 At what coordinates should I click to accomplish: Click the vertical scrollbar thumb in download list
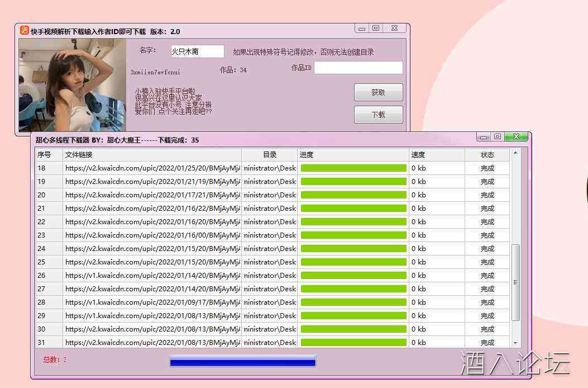[515, 282]
